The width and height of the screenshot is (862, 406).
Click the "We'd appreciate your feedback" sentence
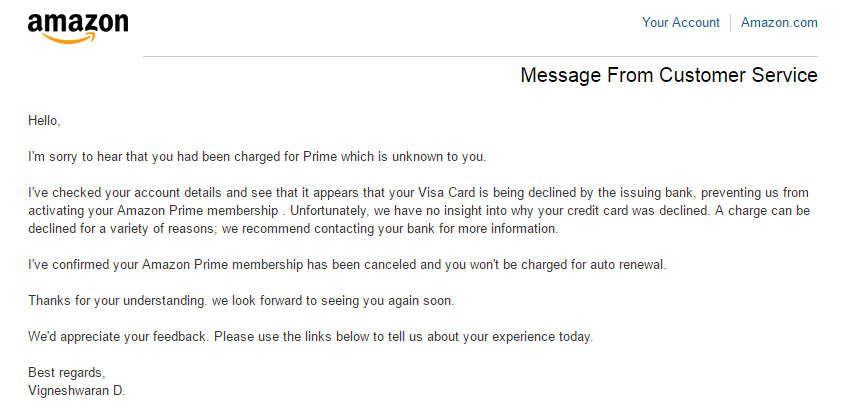click(x=310, y=337)
